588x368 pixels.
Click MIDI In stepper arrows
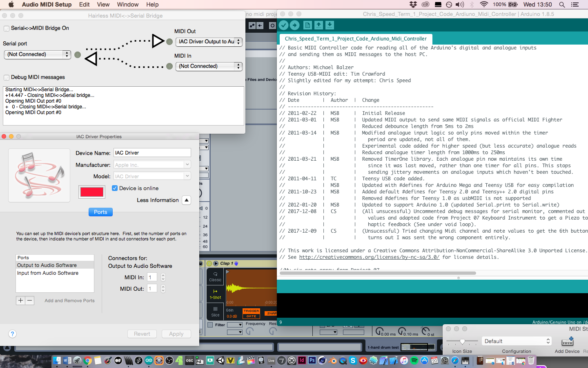(163, 277)
